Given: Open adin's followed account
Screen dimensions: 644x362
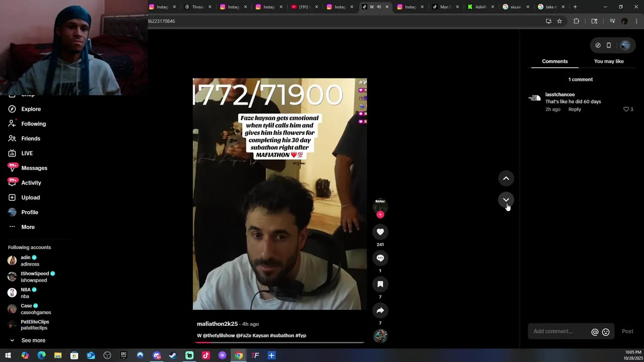Looking at the screenshot, I should pos(30,260).
